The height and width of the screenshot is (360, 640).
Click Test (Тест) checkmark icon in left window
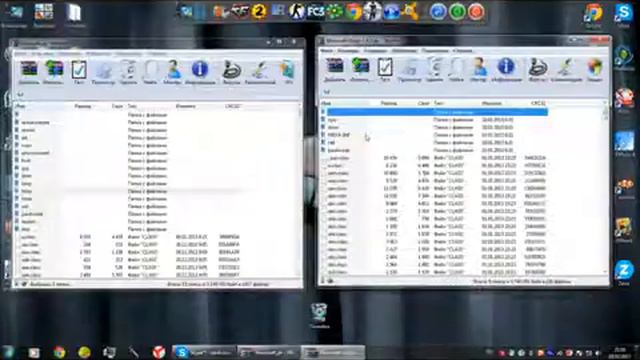click(x=79, y=72)
